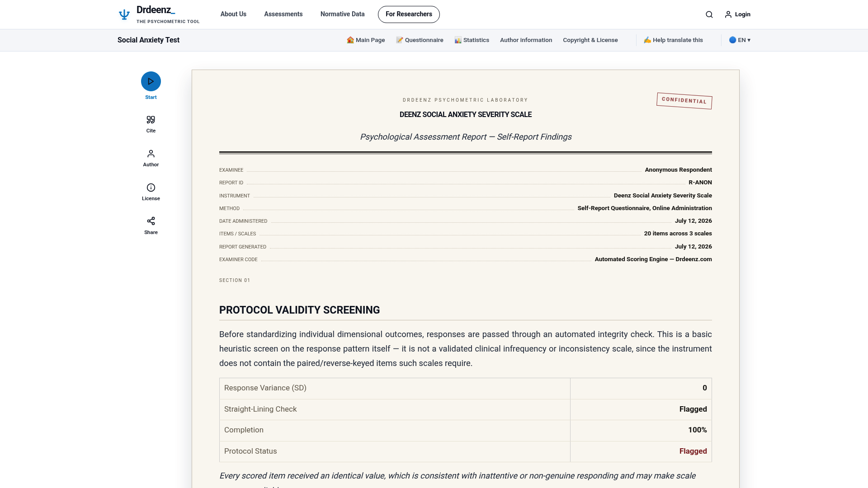This screenshot has height=488, width=868.
Task: Click the CONFIDENTIAL stamp
Action: pyautogui.click(x=684, y=100)
